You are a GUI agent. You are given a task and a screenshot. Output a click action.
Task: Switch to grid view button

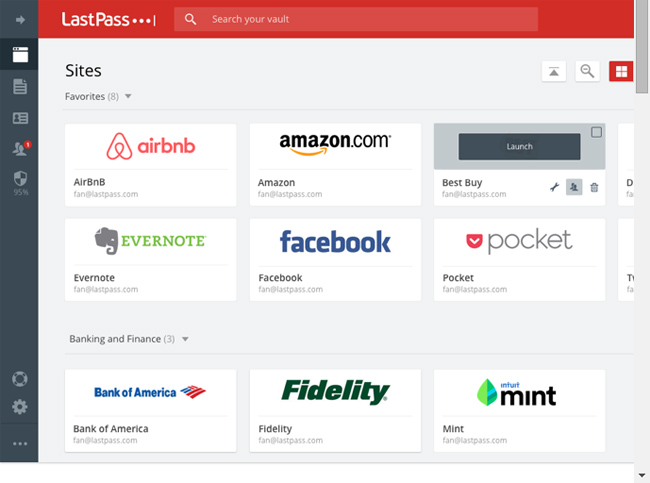(621, 71)
